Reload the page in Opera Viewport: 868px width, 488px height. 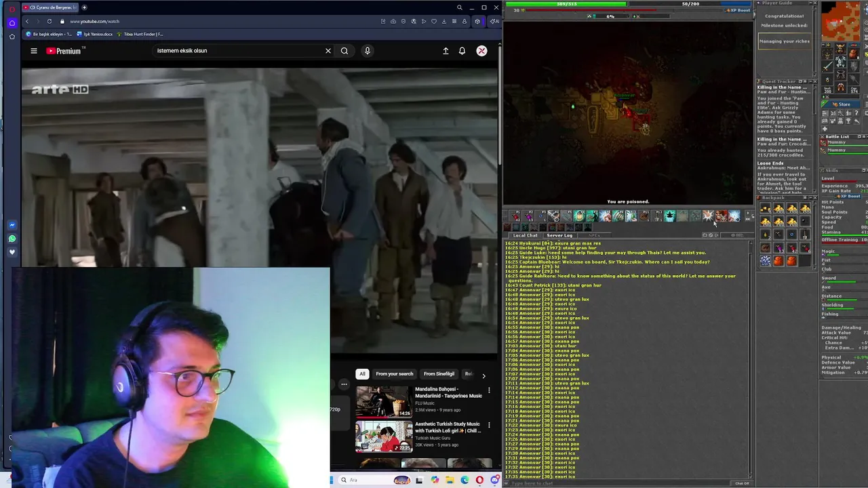[x=49, y=21]
